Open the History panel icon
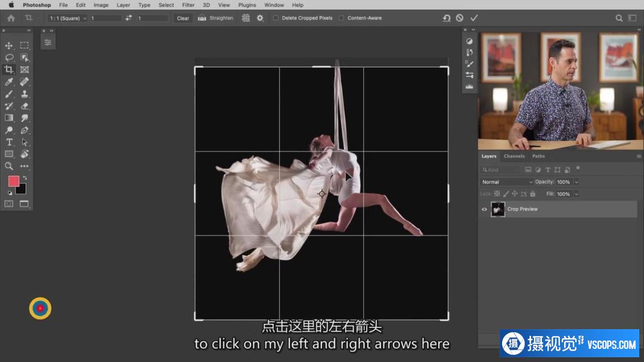Screen dimensions: 644x362 click(x=469, y=52)
